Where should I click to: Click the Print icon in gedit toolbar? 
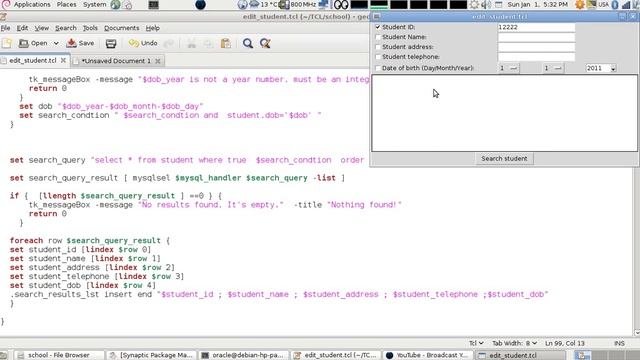[x=111, y=43]
